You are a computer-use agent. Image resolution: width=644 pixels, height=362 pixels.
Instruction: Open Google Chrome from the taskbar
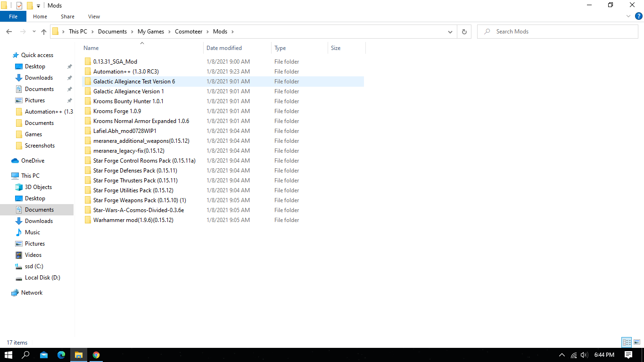[96, 355]
